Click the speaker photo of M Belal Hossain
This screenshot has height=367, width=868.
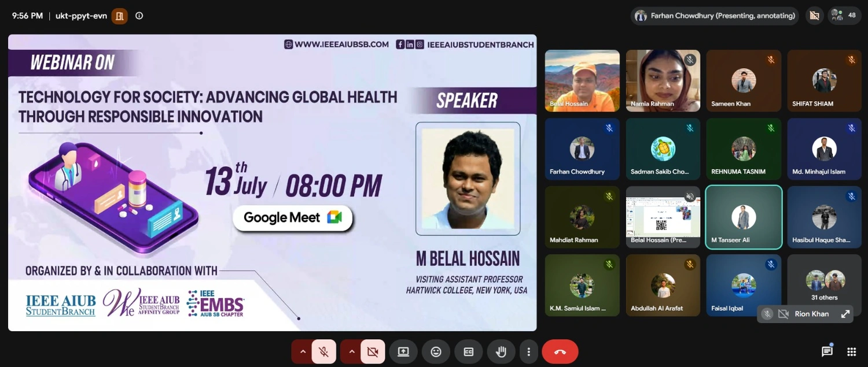coord(468,179)
